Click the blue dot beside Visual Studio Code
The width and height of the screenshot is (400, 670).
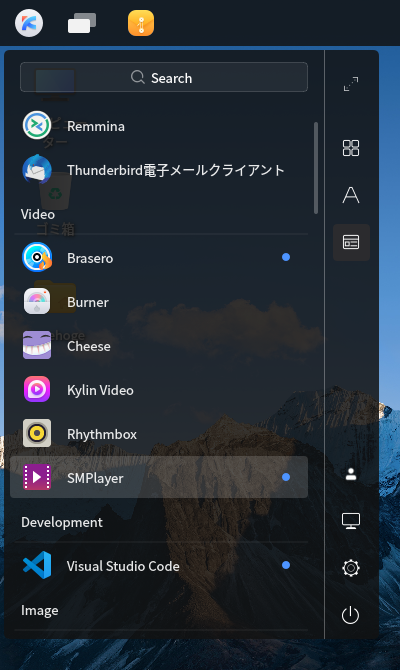click(286, 565)
